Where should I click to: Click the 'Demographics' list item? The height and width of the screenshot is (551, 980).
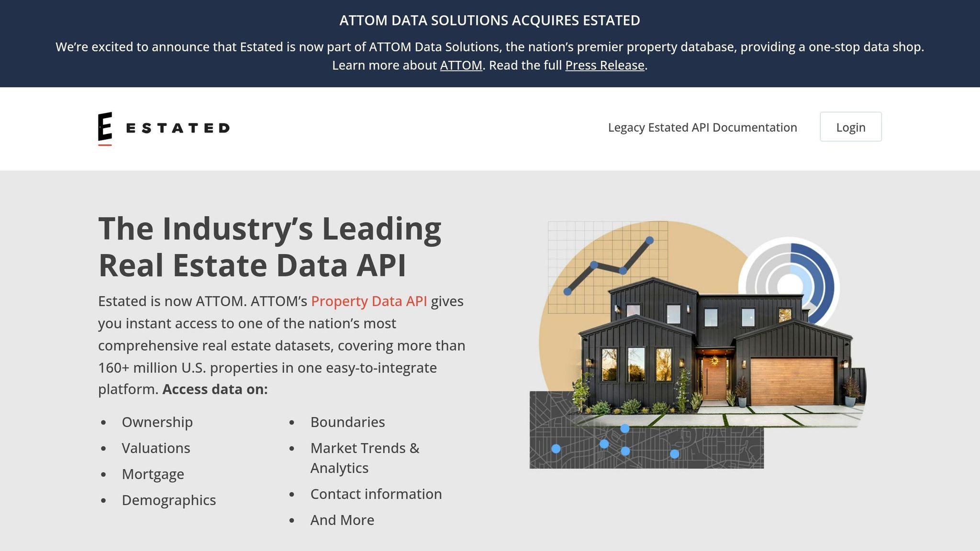click(x=168, y=500)
